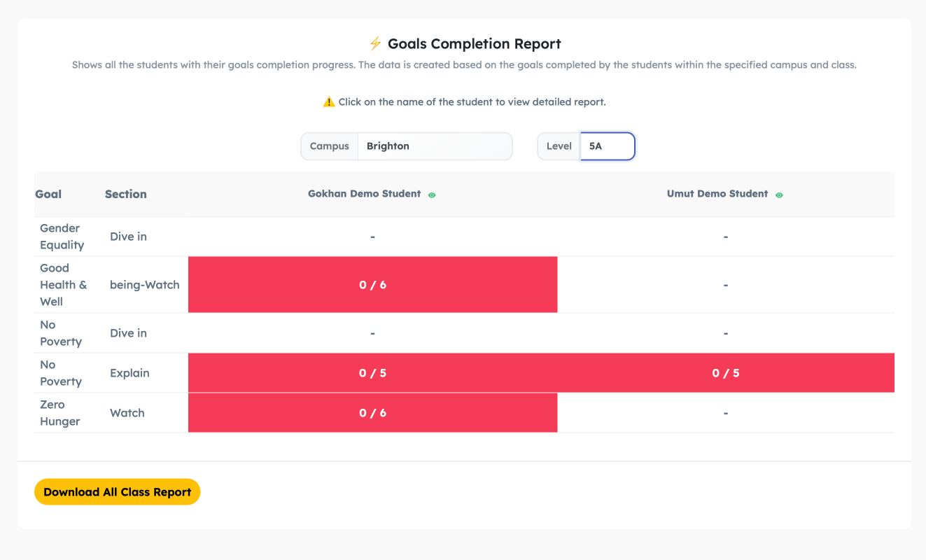Click the lightning bolt icon beside the report title
The image size is (926, 560).
pos(375,43)
